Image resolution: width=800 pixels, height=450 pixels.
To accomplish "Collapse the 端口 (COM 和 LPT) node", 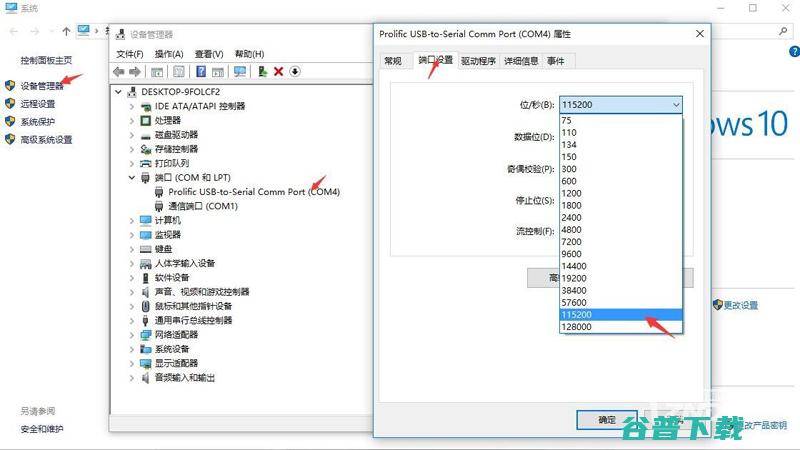I will point(132,178).
